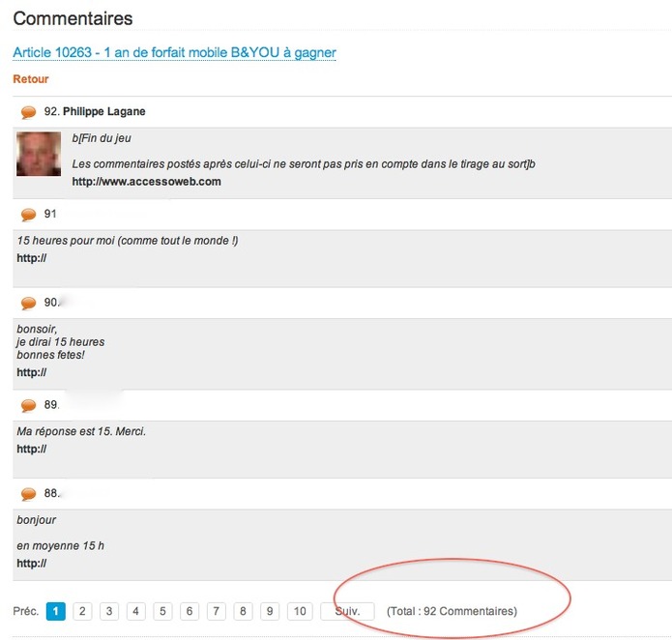Open comments page 10

click(x=300, y=611)
